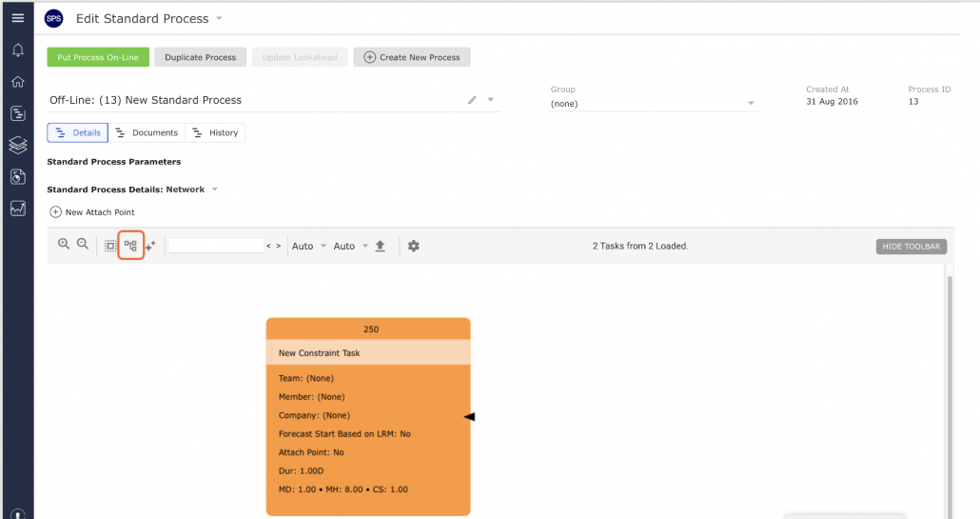Click the SPS logo
The width and height of the screenshot is (980, 519).
53,19
